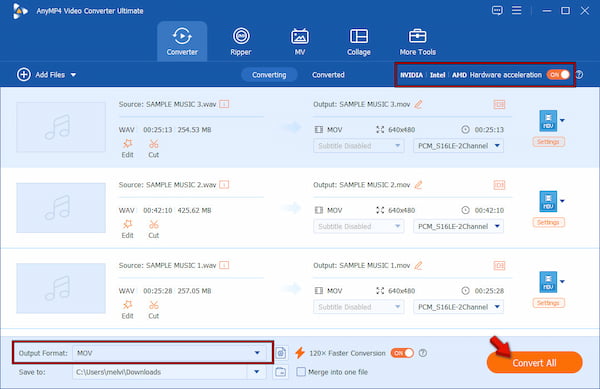Image resolution: width=600 pixels, height=389 pixels.
Task: Click info icon next to SAMPLE MUSIC 2.wav
Action: 224,185
